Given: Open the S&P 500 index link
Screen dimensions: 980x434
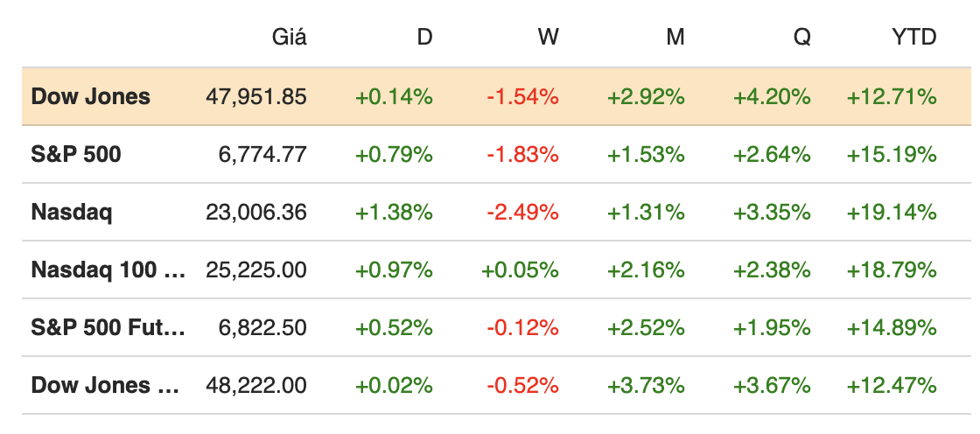Looking at the screenshot, I should [76, 155].
